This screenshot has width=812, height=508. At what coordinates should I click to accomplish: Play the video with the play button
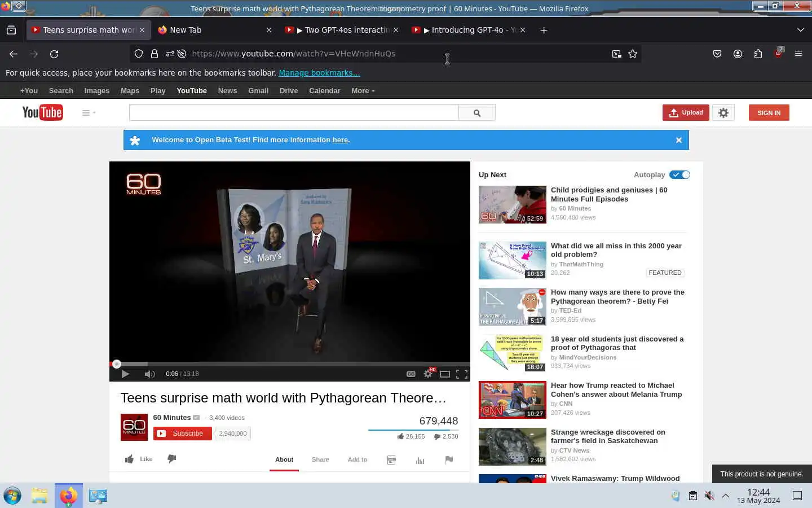(125, 374)
